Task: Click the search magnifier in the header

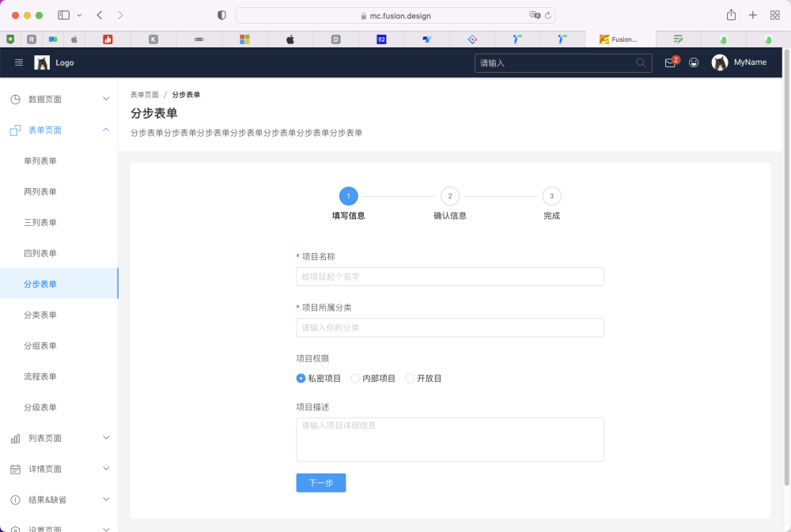Action: click(x=641, y=62)
